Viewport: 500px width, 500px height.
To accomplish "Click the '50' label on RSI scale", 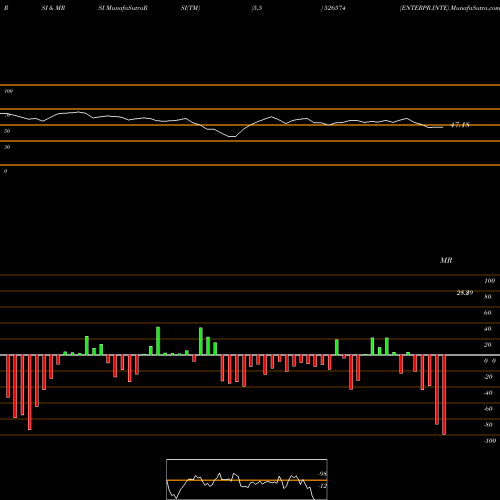I will pos(7,131).
